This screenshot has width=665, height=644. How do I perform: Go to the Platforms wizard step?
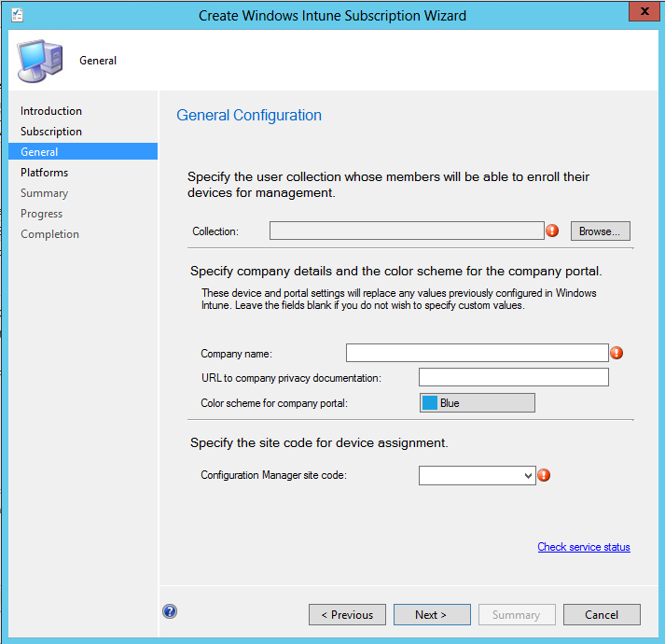tap(44, 173)
